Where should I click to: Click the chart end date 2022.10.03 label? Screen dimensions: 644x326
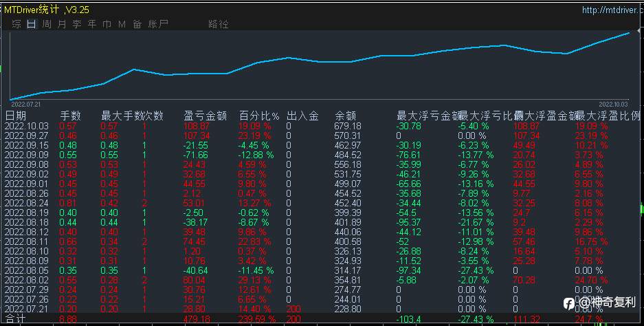(613, 105)
